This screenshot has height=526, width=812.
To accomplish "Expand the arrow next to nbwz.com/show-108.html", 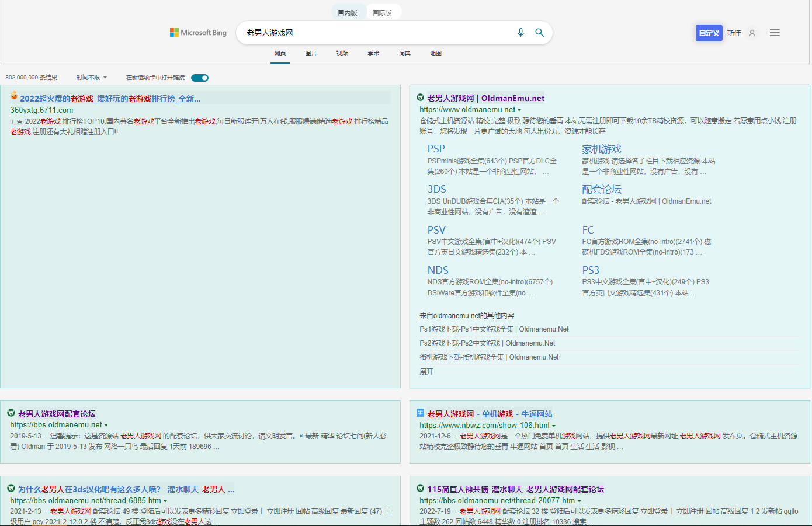I will [x=554, y=426].
